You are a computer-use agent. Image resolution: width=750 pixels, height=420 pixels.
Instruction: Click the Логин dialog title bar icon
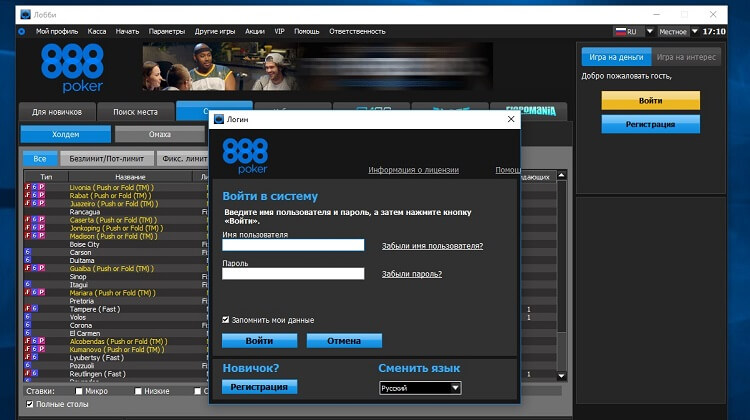click(x=219, y=119)
